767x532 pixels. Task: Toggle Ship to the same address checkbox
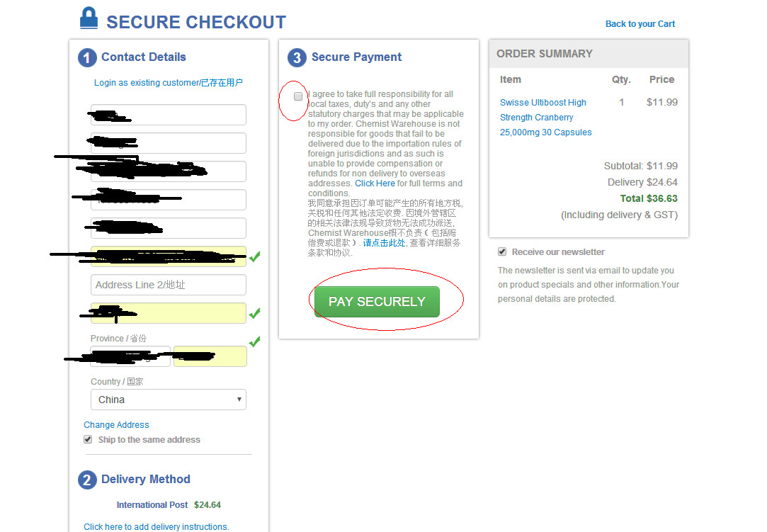(x=88, y=439)
